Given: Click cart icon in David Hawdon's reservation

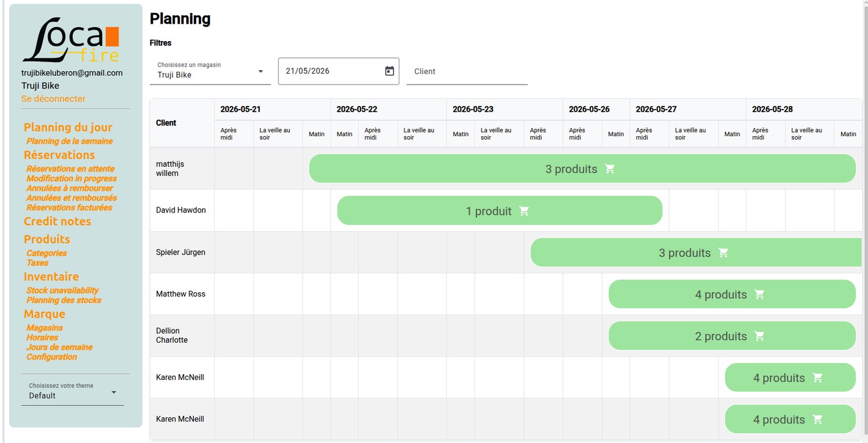Looking at the screenshot, I should pyautogui.click(x=524, y=211).
